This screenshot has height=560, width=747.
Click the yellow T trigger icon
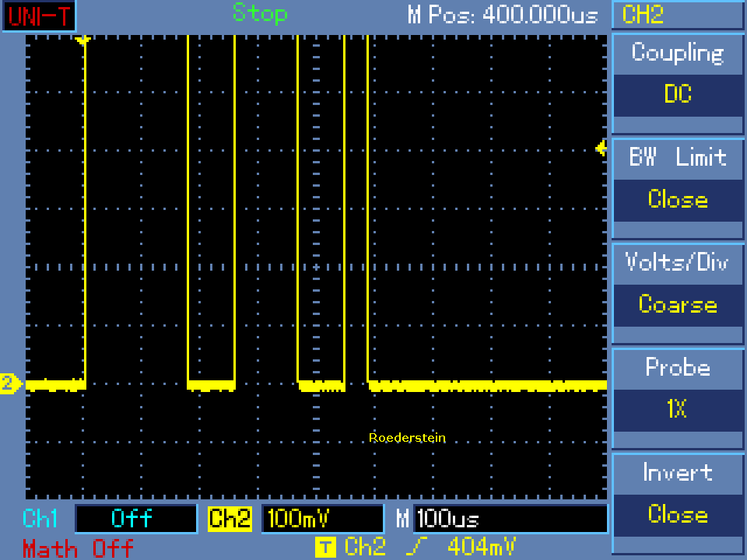(x=325, y=547)
